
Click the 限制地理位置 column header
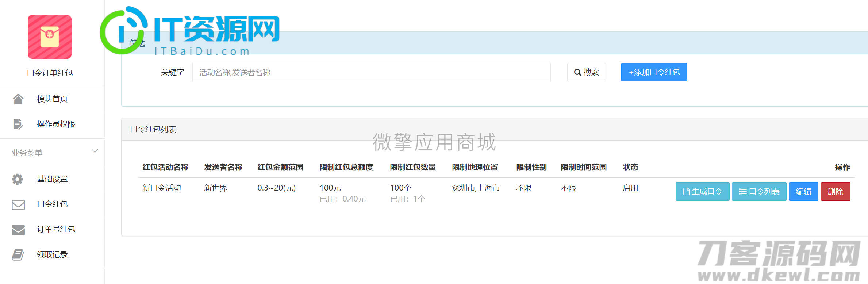click(475, 167)
